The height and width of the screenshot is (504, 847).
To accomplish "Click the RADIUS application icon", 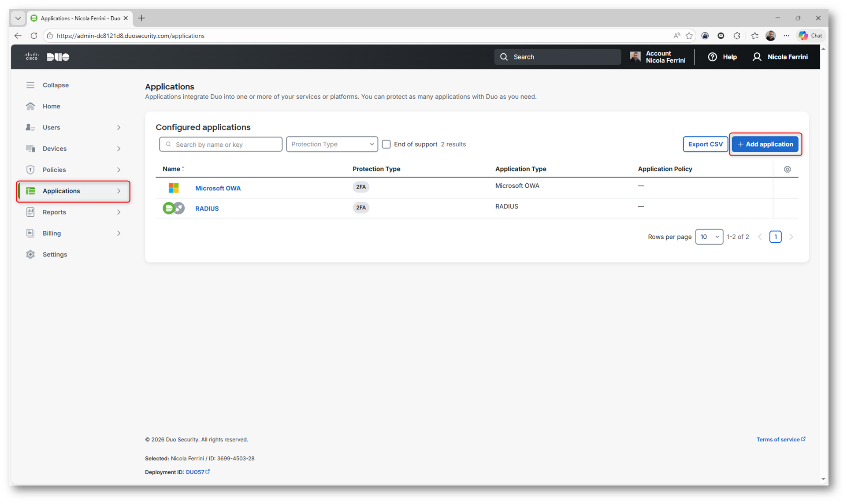I will pyautogui.click(x=174, y=208).
